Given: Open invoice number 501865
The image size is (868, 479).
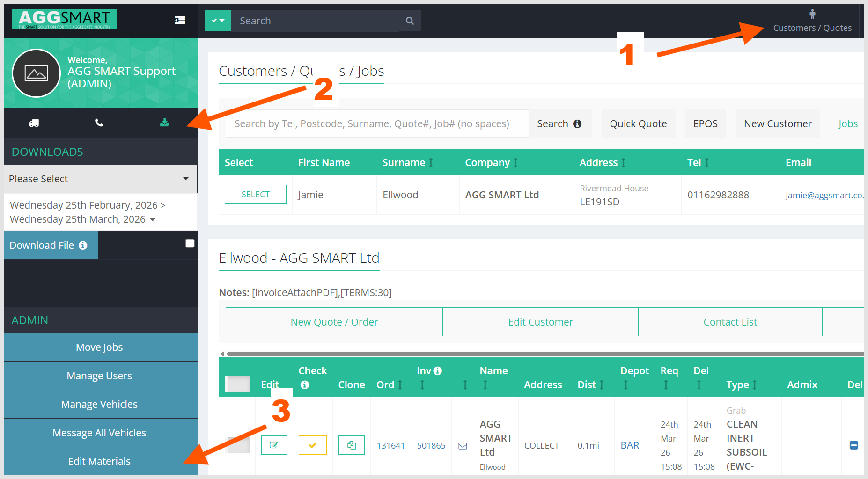Looking at the screenshot, I should point(431,445).
